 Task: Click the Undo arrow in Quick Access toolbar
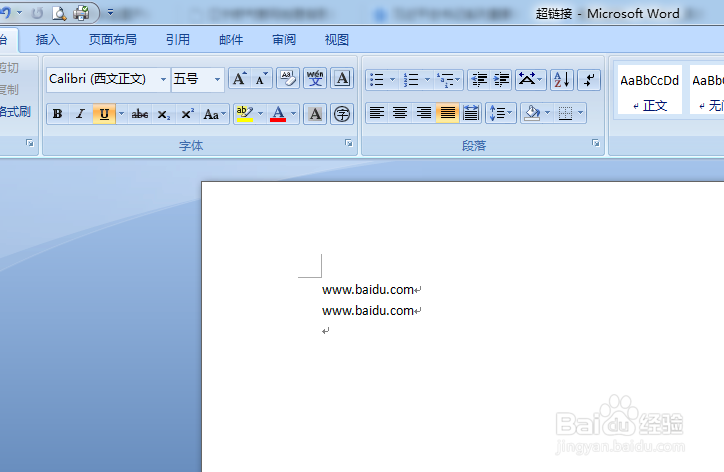point(6,13)
